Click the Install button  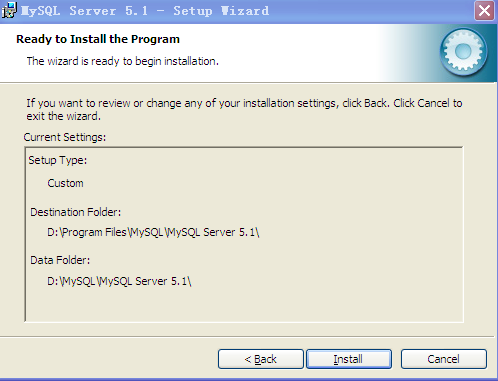tap(349, 359)
